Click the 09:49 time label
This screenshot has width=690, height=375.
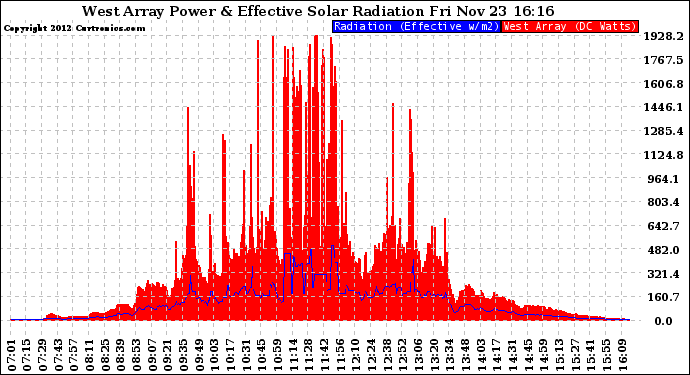[200, 355]
